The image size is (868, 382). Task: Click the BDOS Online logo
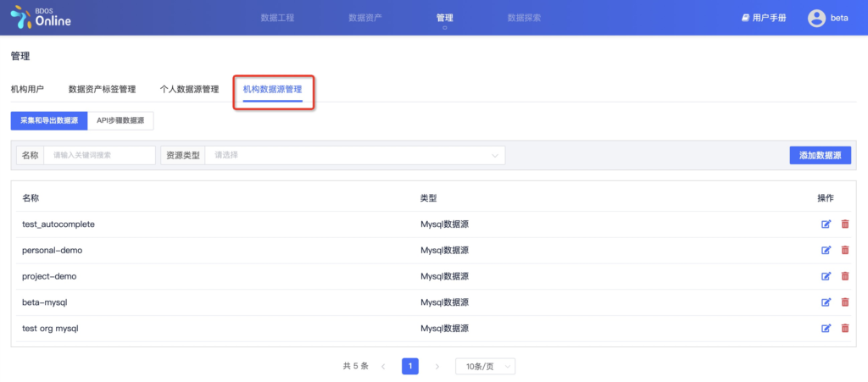41,18
